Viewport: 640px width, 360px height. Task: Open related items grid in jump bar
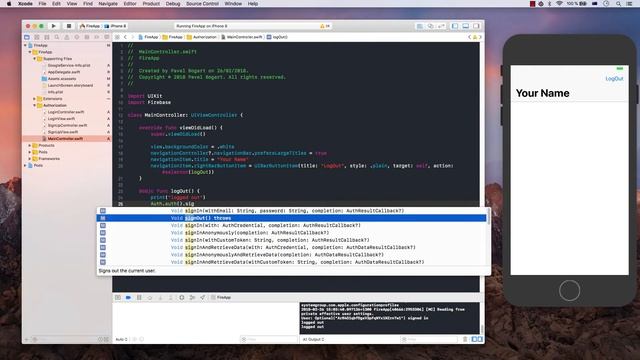point(117,37)
